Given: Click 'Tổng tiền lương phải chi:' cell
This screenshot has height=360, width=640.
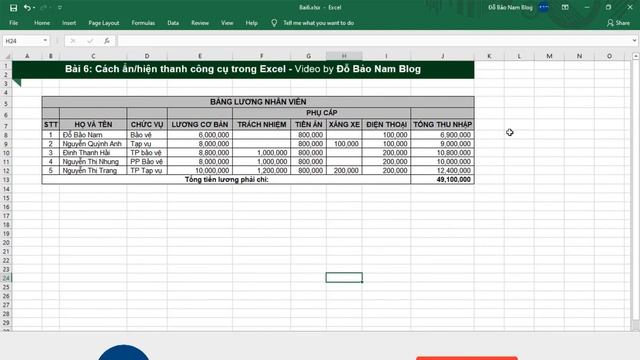Looking at the screenshot, I should [x=227, y=180].
